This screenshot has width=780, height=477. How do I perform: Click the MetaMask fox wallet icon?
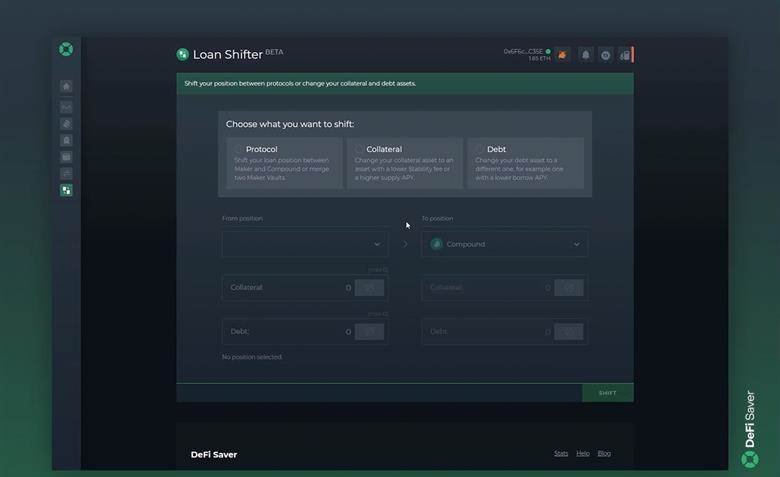point(563,55)
